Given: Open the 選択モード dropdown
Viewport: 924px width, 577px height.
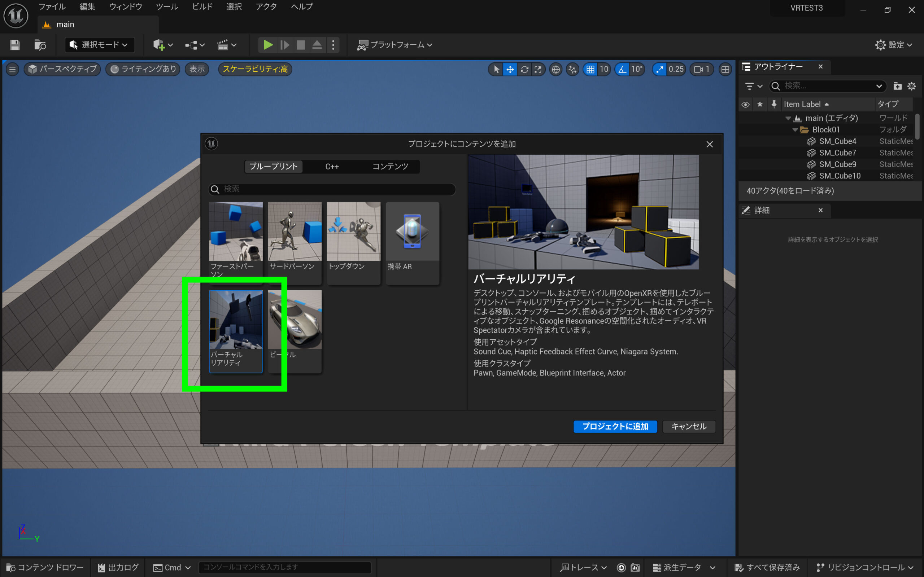Looking at the screenshot, I should click(100, 45).
